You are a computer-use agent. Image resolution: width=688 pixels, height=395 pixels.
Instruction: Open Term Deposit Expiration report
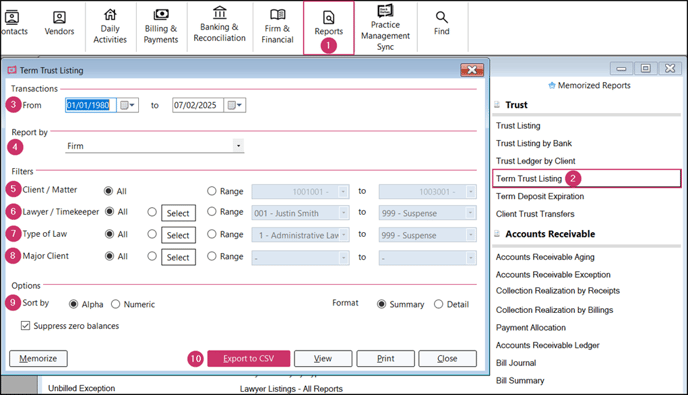pyautogui.click(x=540, y=196)
